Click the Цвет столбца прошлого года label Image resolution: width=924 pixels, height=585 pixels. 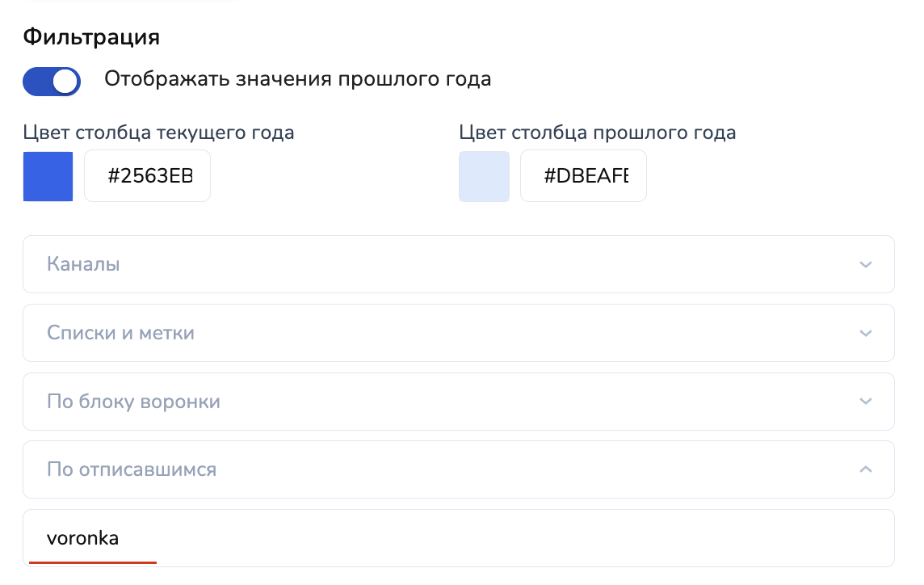(x=597, y=133)
